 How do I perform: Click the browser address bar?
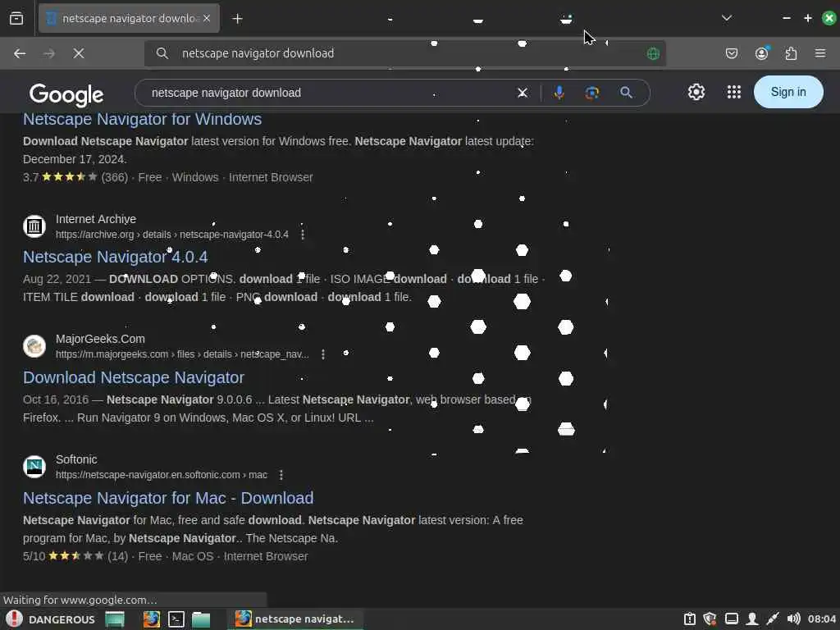(405, 53)
